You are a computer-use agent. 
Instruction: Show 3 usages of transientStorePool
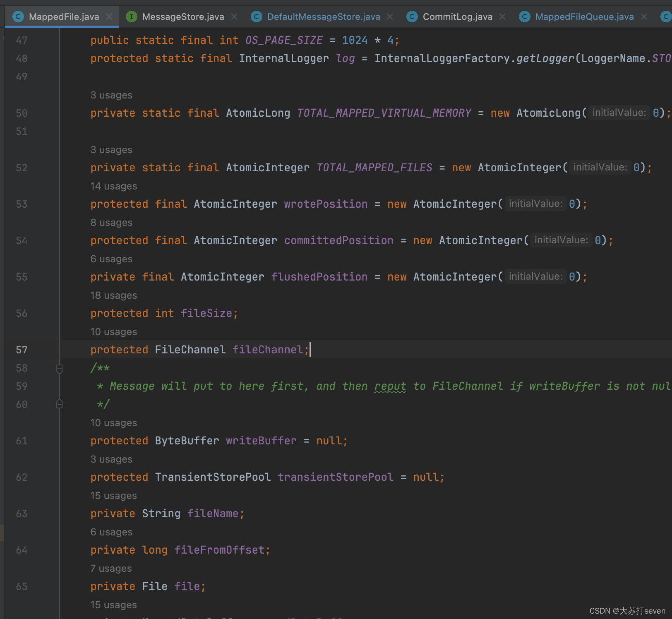pos(111,459)
